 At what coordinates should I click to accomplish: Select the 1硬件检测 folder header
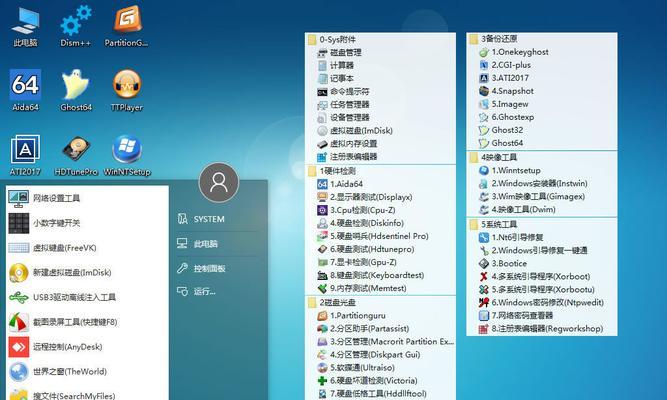380,171
